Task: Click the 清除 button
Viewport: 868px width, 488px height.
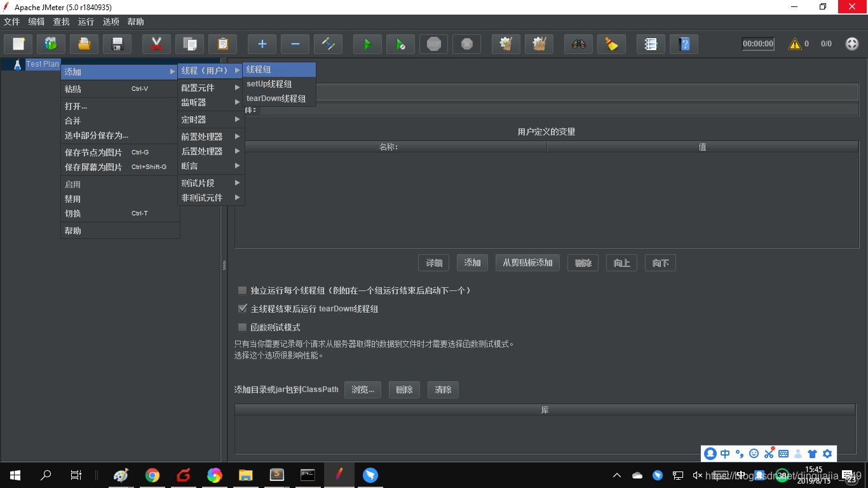Action: point(443,390)
